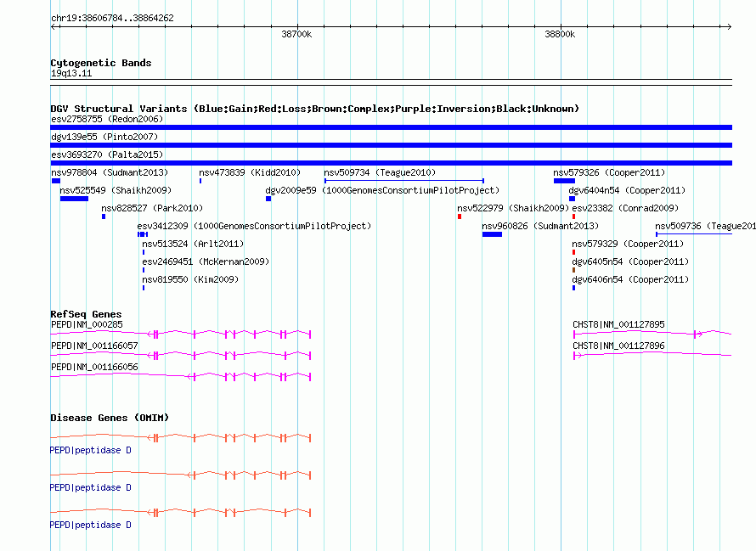Image resolution: width=756 pixels, height=551 pixels.
Task: Select dgv6405n54 (Cooper2011) complex variant label
Action: [630, 261]
